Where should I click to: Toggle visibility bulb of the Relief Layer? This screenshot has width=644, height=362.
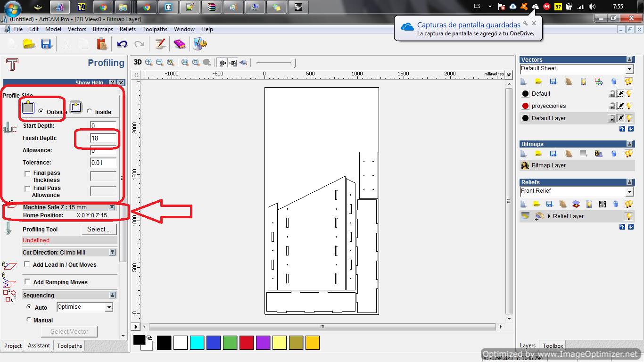coord(628,216)
